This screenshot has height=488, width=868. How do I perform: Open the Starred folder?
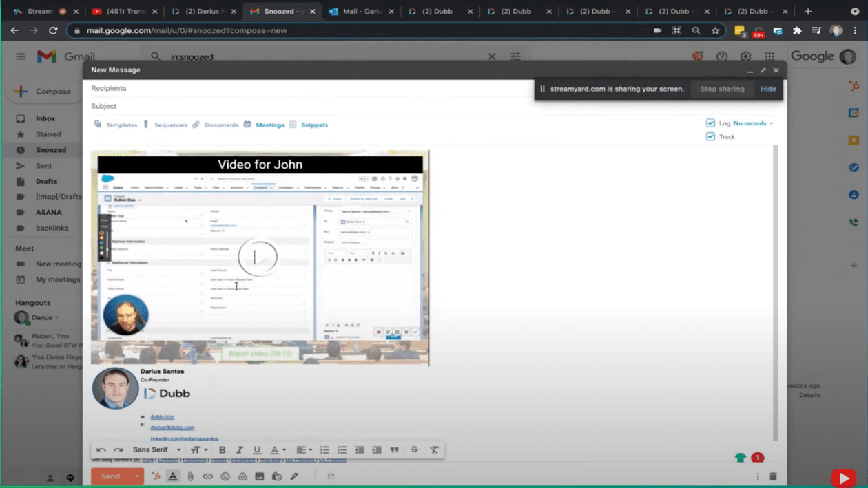[48, 134]
